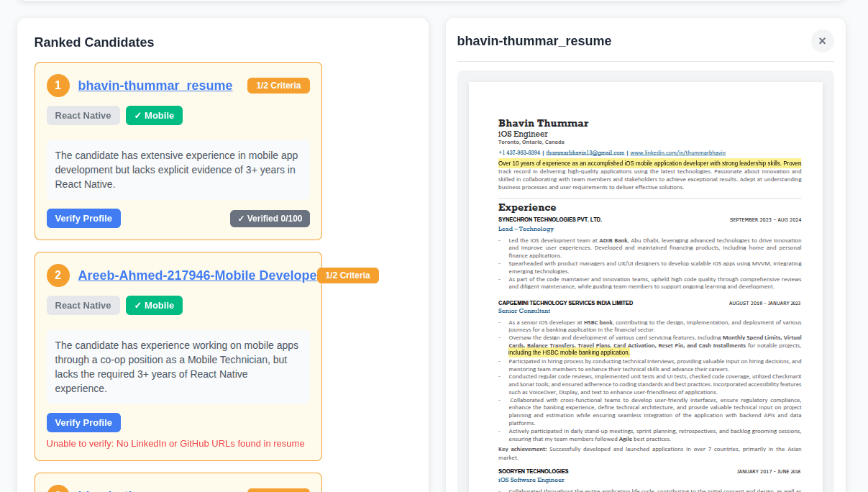The height and width of the screenshot is (492, 868).
Task: Click phone number +1 437-983-8394
Action: point(519,153)
